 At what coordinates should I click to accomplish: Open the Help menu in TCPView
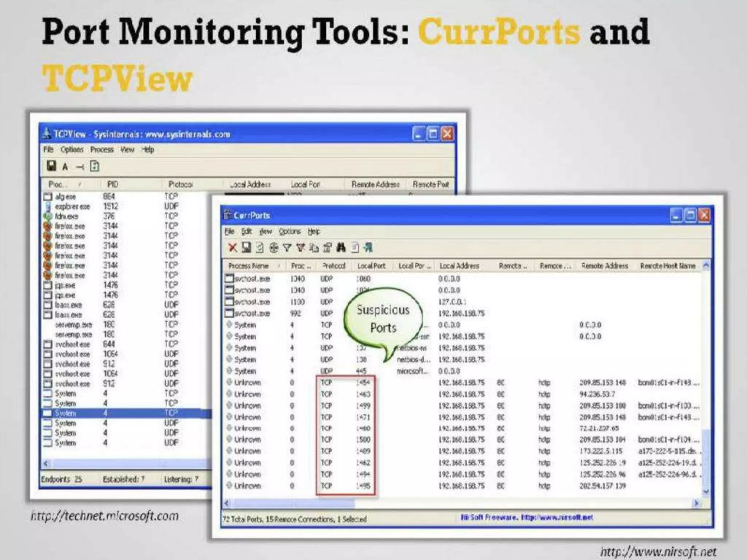tap(148, 149)
